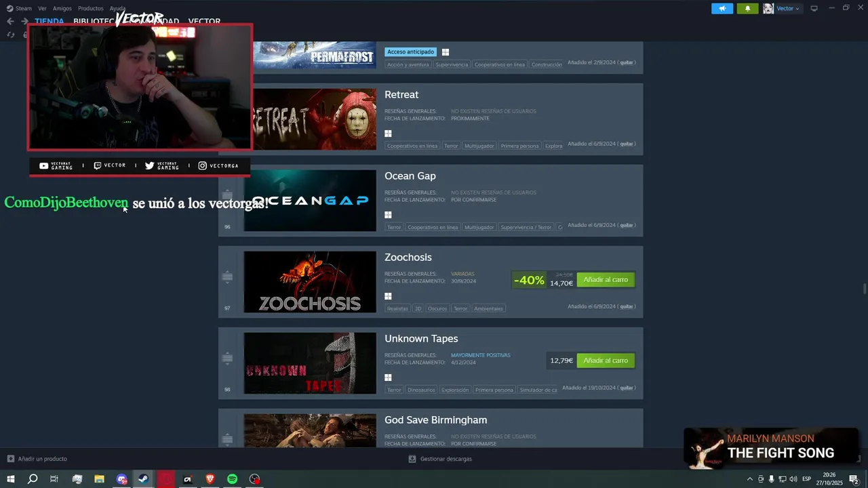Switch to Big Picture mode icon
Viewport: 868px width, 488px height.
pos(814,8)
